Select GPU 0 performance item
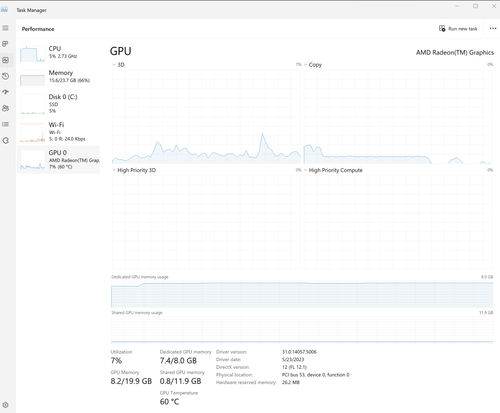The width and height of the screenshot is (500, 413). click(59, 159)
